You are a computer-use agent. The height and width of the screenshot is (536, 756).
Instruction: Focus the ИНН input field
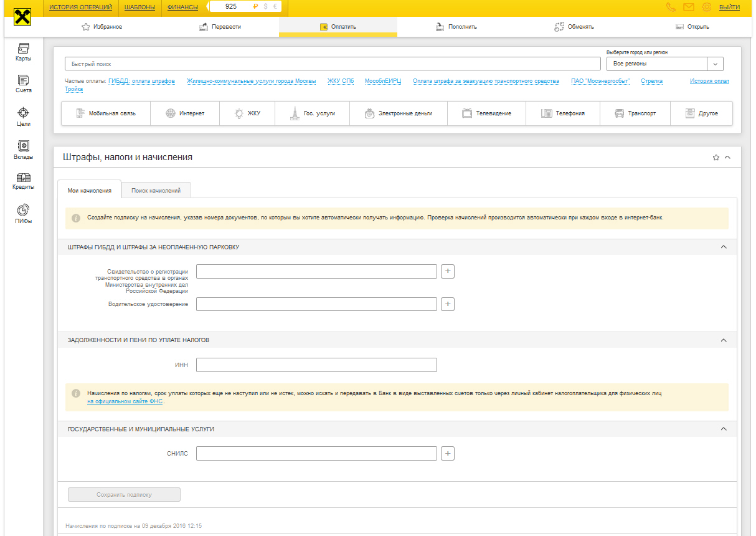click(316, 365)
